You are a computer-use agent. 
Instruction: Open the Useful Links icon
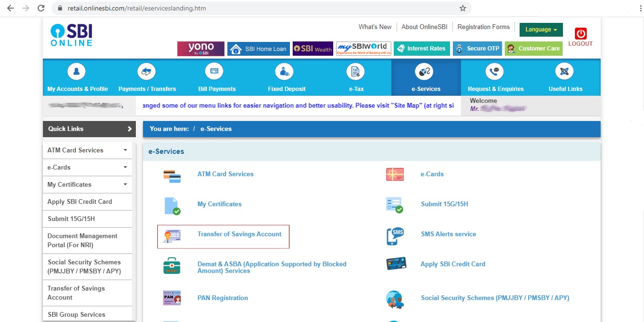pyautogui.click(x=564, y=72)
